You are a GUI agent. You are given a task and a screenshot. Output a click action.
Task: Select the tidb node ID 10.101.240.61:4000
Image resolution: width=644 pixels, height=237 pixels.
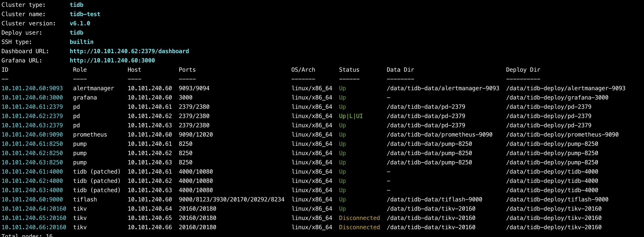32,172
